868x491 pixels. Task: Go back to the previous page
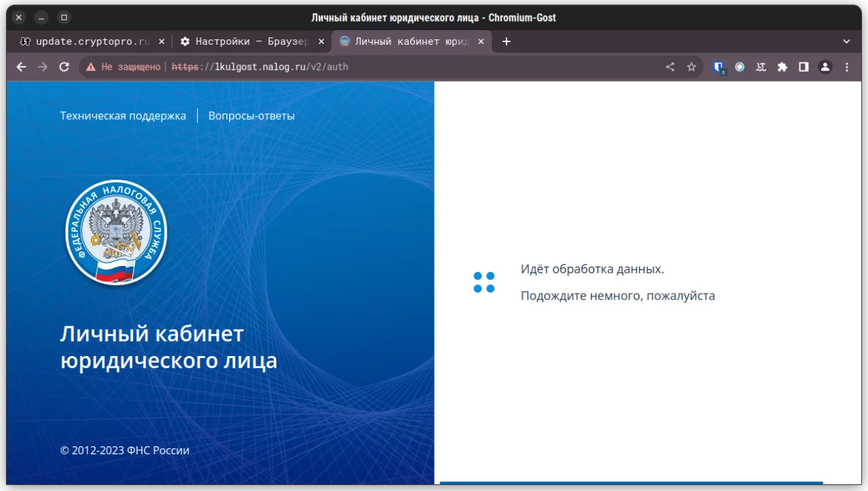(x=21, y=67)
